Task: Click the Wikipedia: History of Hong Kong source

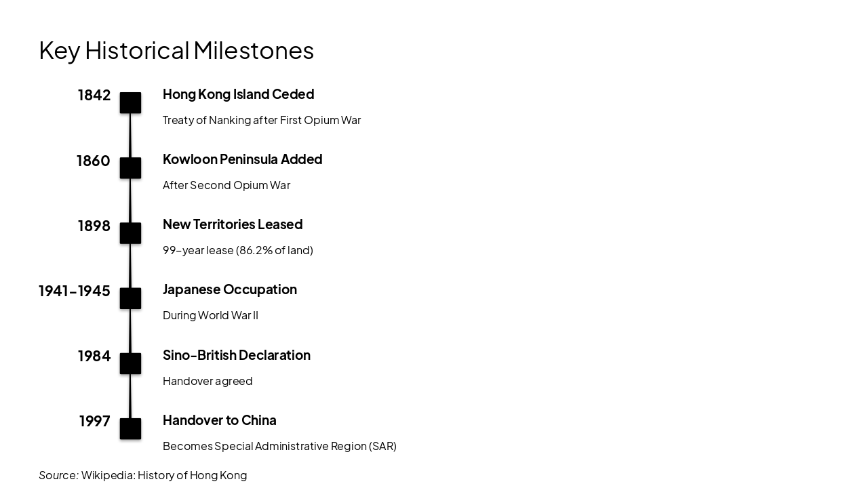Action: [164, 475]
